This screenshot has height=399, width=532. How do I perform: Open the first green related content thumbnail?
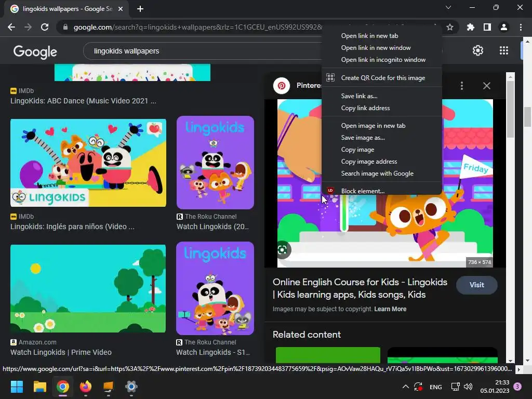pyautogui.click(x=328, y=355)
